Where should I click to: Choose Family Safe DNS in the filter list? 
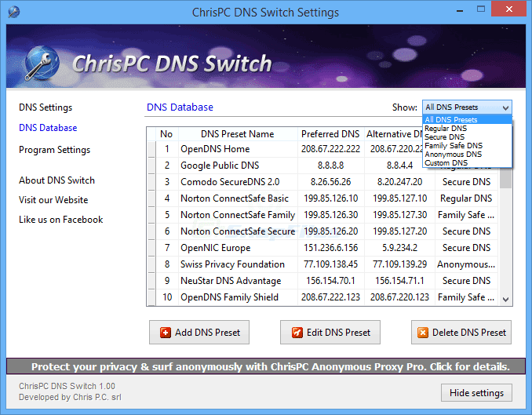coord(467,146)
